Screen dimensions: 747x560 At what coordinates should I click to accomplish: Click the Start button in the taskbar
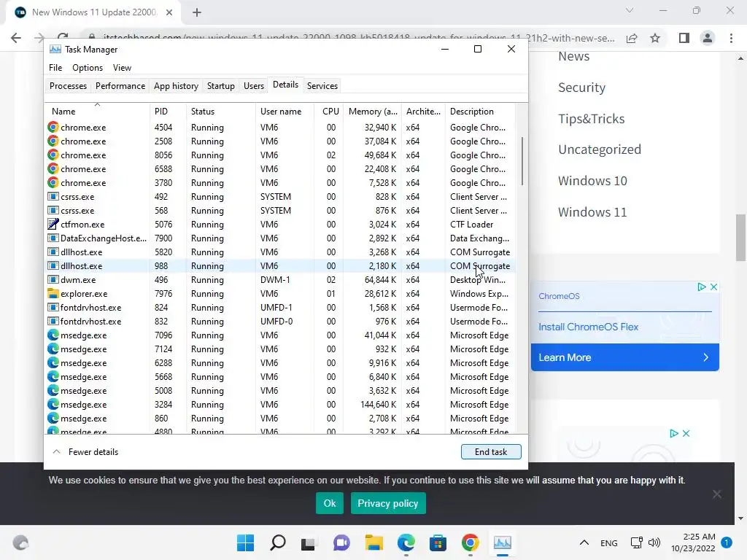245,542
